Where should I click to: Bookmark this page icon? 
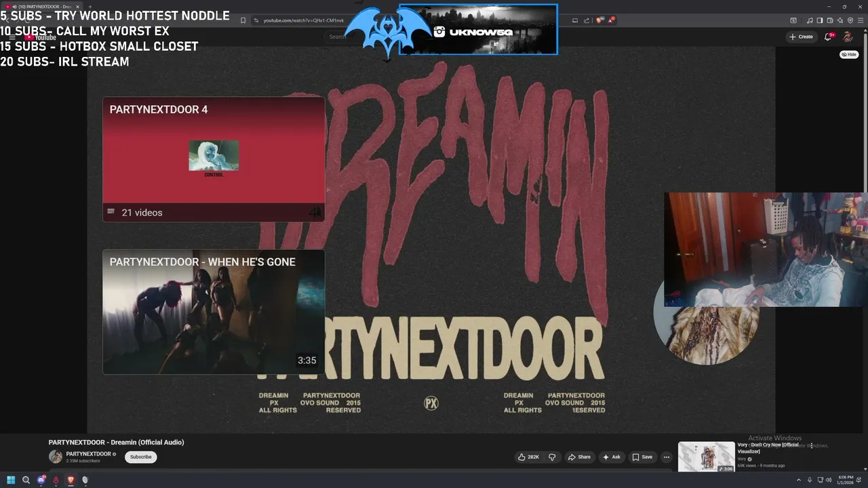(243, 20)
